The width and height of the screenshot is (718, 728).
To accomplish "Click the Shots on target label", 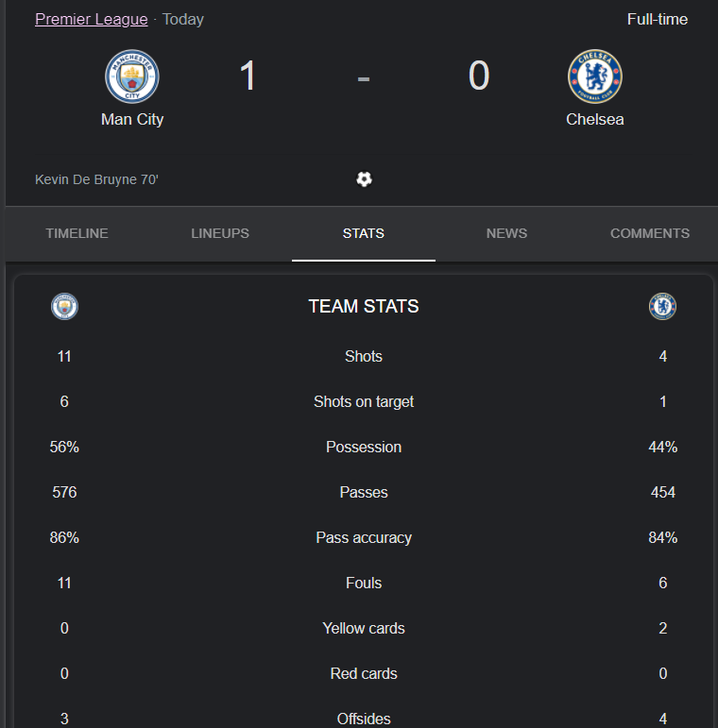I will (x=364, y=401).
